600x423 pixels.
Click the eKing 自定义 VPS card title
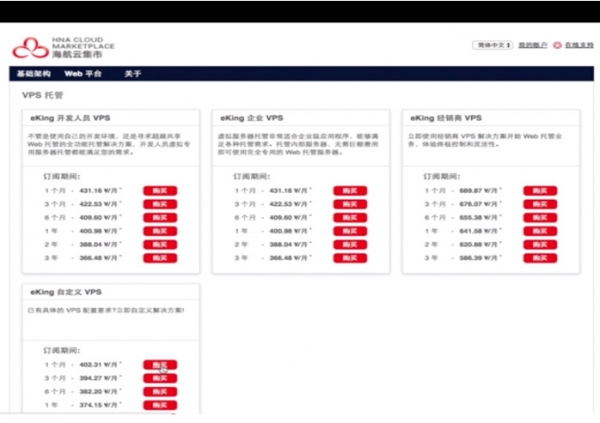[66, 292]
